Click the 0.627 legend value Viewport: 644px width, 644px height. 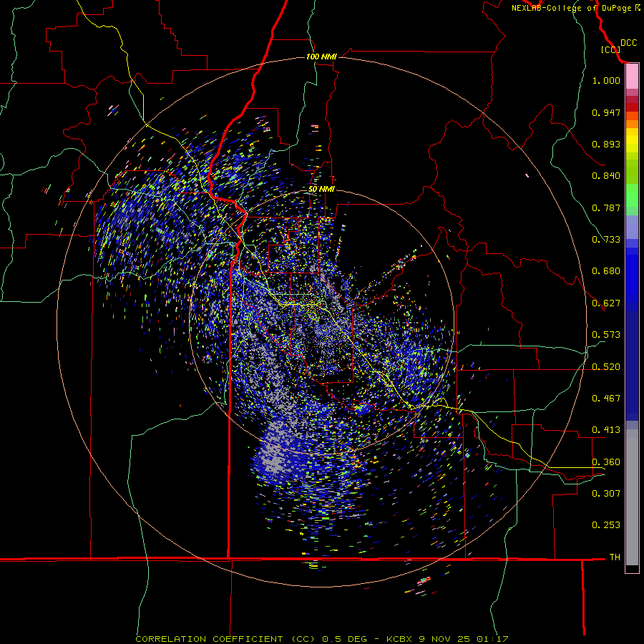tap(606, 303)
